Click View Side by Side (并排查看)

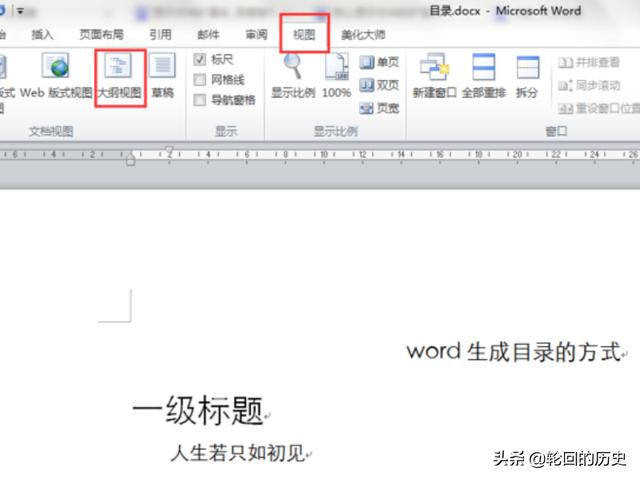point(589,62)
